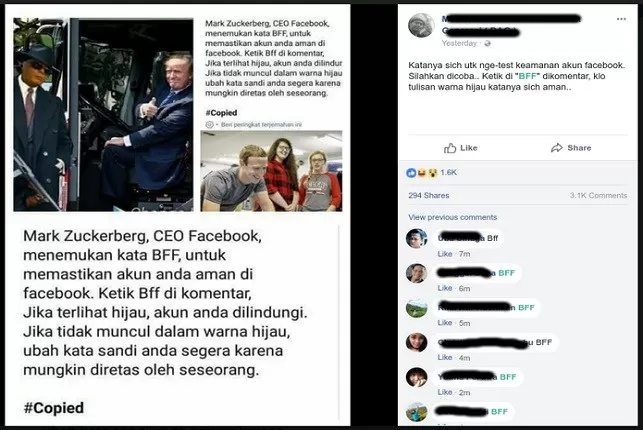Click the translation rating gear icon
Image resolution: width=643 pixels, height=430 pixels.
click(x=209, y=124)
